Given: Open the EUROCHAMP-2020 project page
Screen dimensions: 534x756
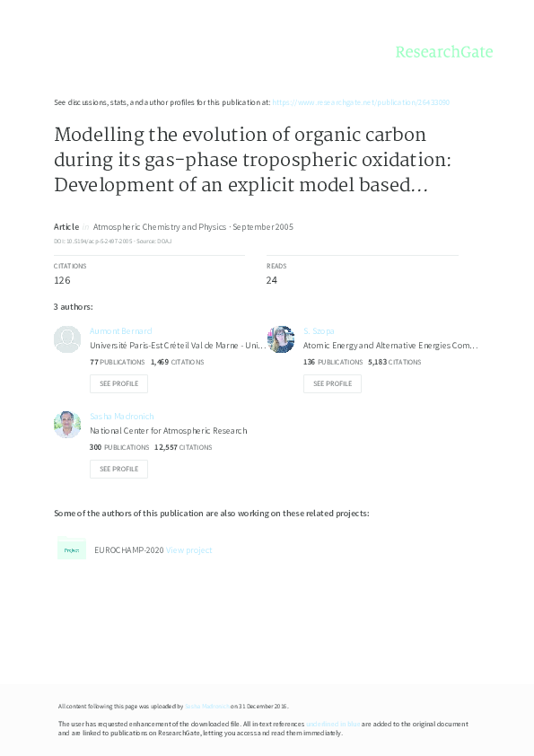Looking at the screenshot, I should pyautogui.click(x=128, y=549).
